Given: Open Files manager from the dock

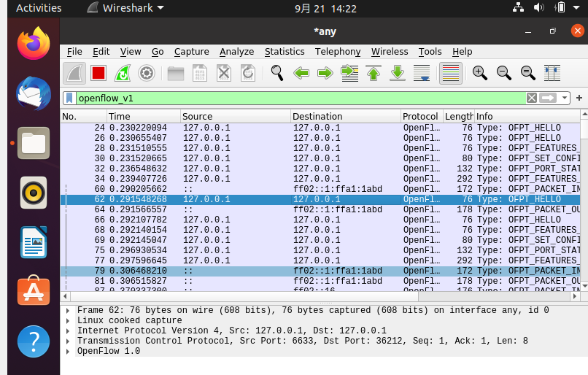Looking at the screenshot, I should tap(34, 143).
